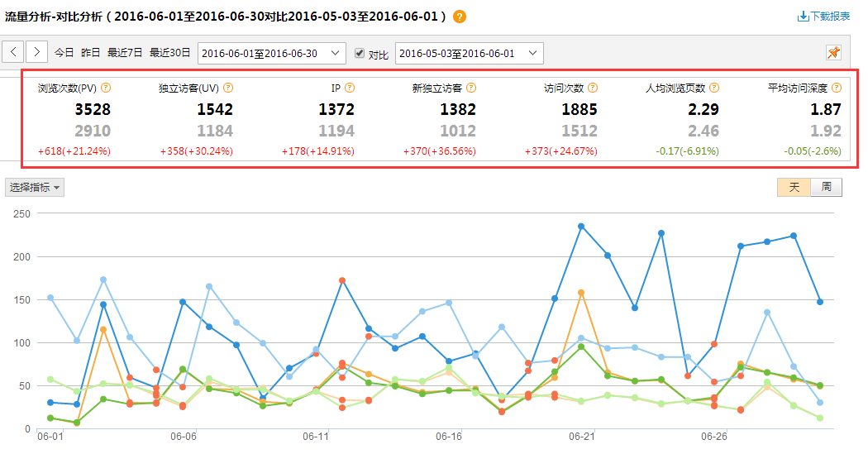
Task: Click the 下载报表 download report link
Action: (x=823, y=17)
